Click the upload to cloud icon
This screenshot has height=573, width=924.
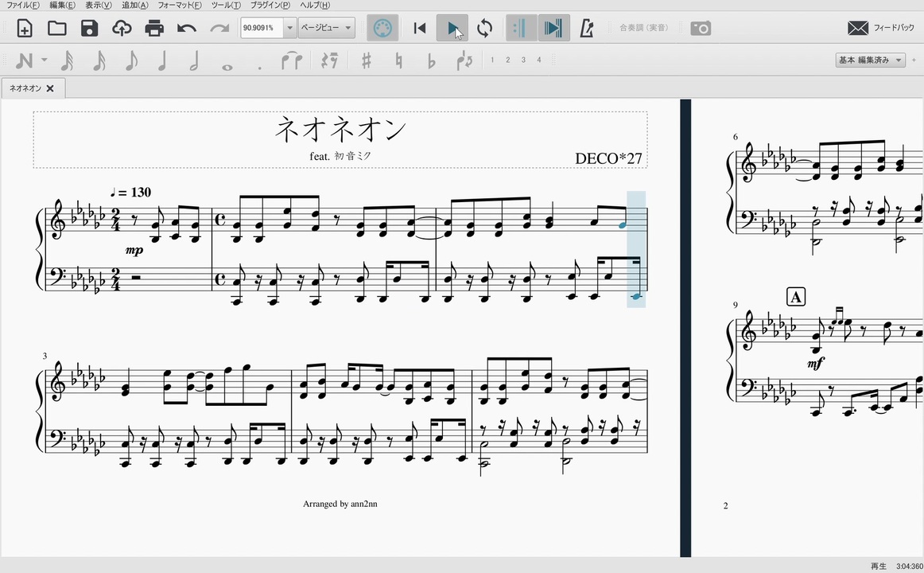pyautogui.click(x=122, y=29)
